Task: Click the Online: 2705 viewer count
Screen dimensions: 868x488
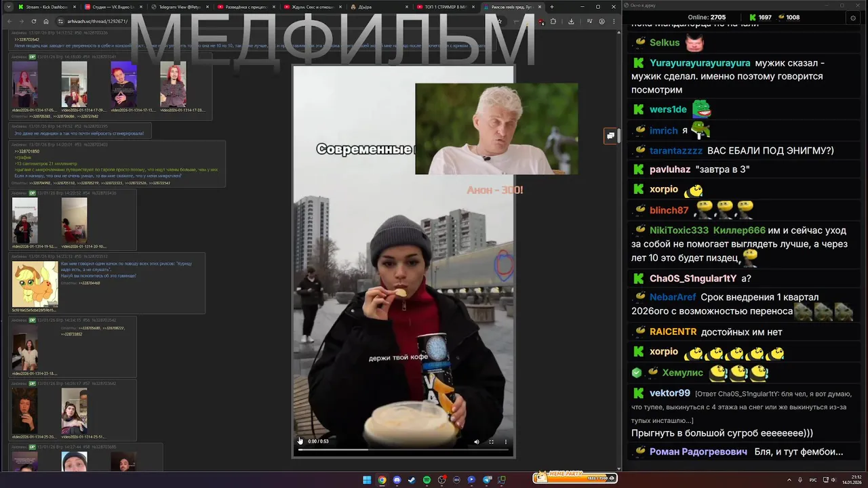Action: [x=707, y=18]
